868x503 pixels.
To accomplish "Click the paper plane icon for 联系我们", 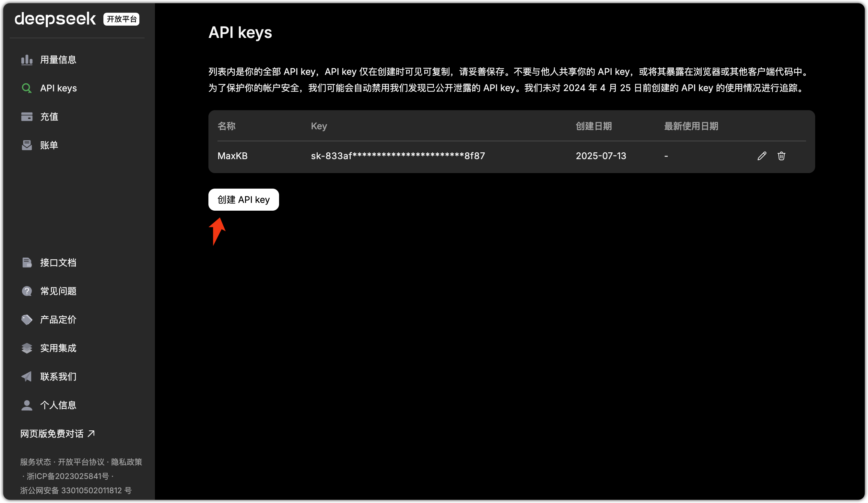I will pos(27,377).
